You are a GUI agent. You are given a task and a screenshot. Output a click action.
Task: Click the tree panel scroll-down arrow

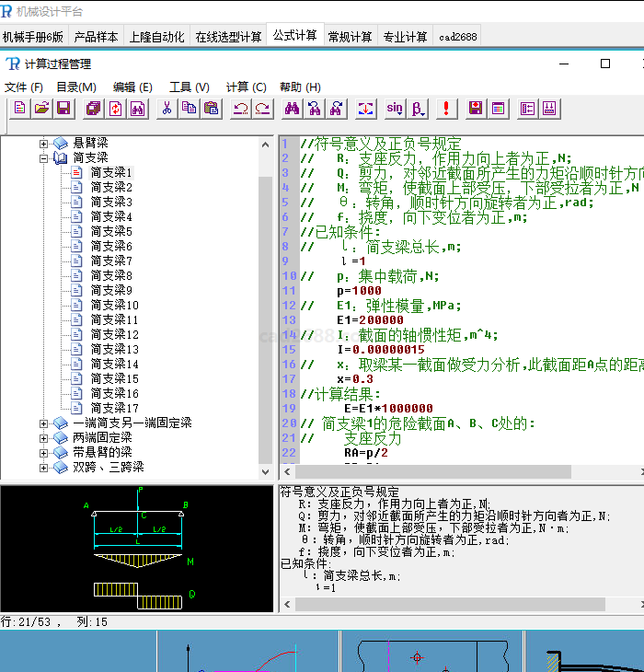click(266, 471)
